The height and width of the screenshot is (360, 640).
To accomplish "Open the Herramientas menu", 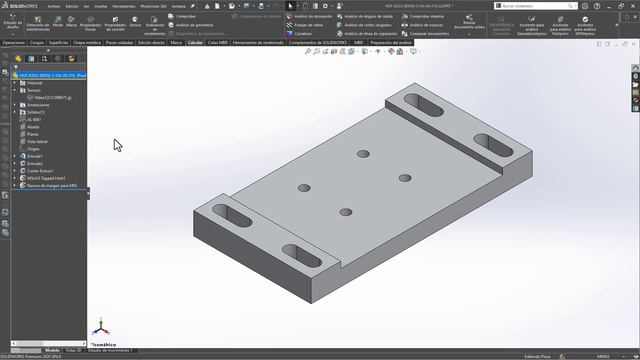I will coord(124,6).
